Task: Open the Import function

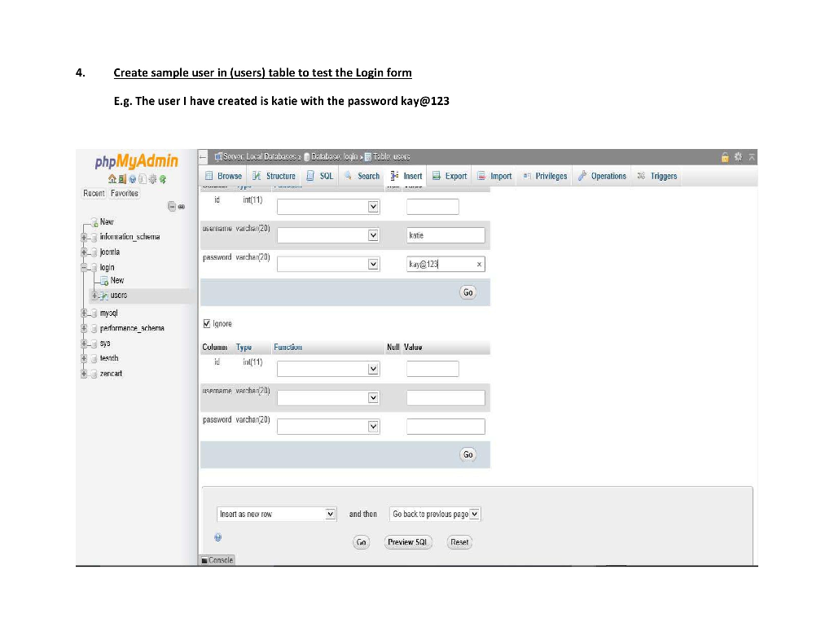Action: pyautogui.click(x=482, y=175)
